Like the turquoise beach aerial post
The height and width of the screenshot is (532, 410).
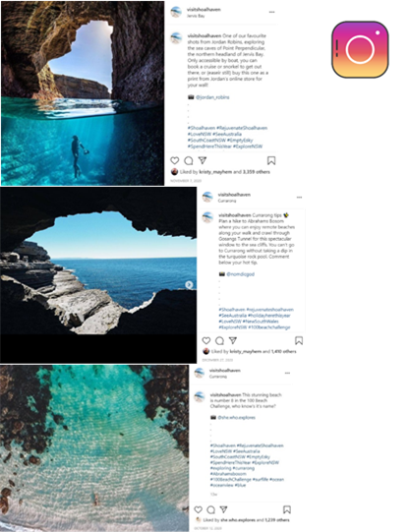[198, 509]
